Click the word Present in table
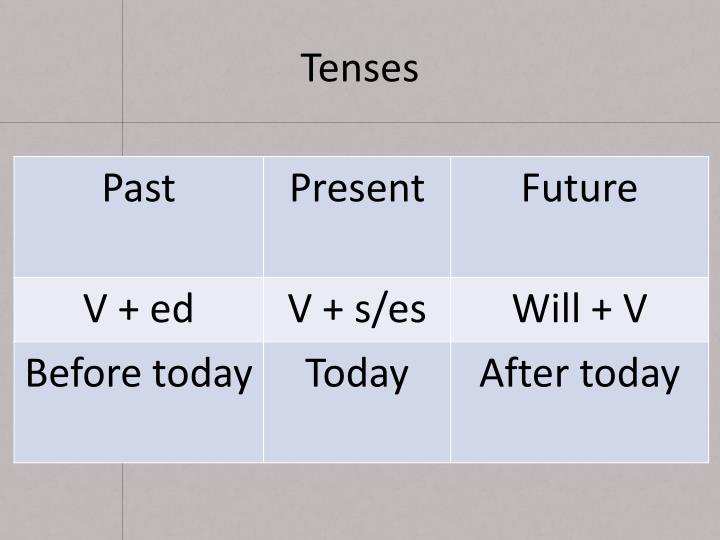This screenshot has height=540, width=720. pyautogui.click(x=357, y=188)
